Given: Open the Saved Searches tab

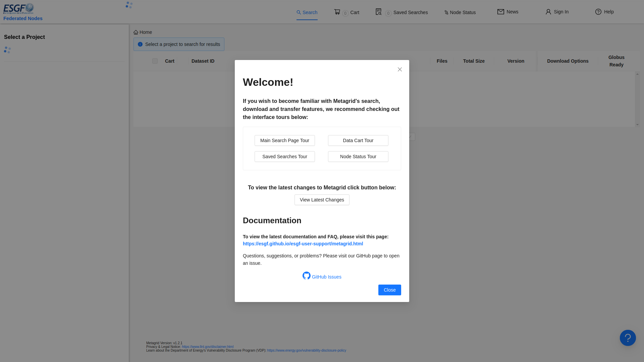Looking at the screenshot, I should pos(401,12).
